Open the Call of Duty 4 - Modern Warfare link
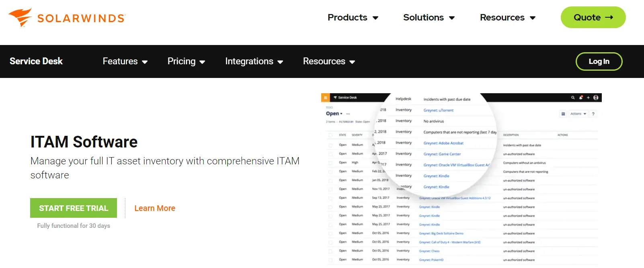The image size is (644, 268). [450, 242]
